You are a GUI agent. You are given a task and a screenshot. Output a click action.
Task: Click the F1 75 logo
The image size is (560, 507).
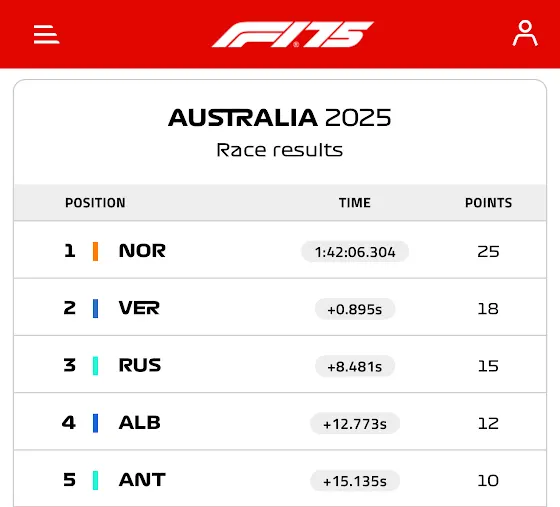(292, 34)
